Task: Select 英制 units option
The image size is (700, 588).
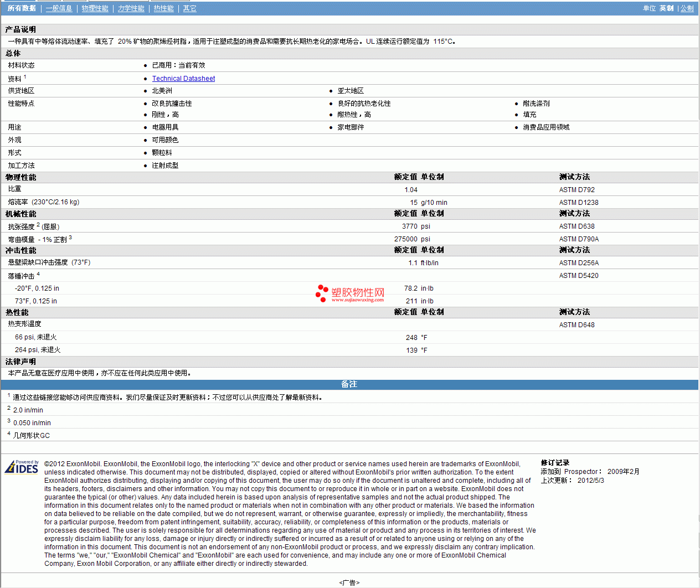Action: point(666,8)
